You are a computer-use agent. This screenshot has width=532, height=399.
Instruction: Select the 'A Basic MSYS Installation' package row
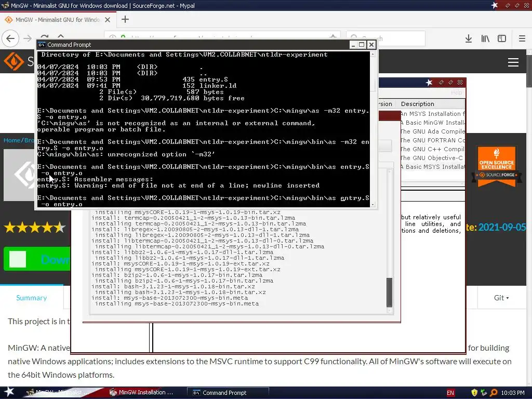tap(432, 167)
